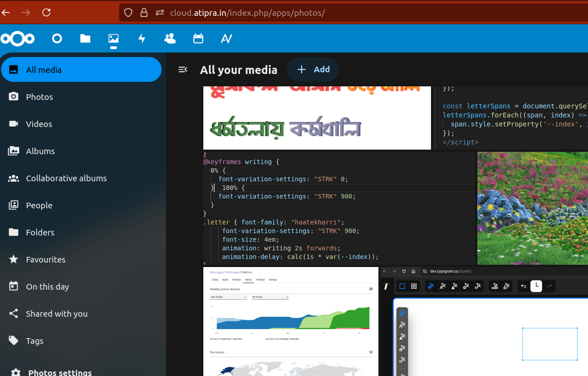Open site permissions icon in address bar
The height and width of the screenshot is (376, 588).
[x=160, y=13]
